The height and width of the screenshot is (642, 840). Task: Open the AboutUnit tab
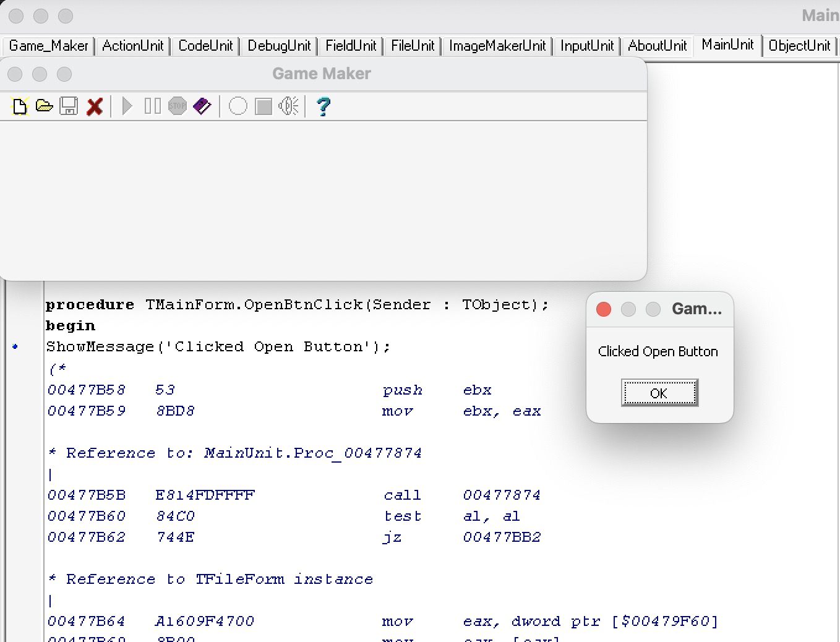pyautogui.click(x=657, y=46)
